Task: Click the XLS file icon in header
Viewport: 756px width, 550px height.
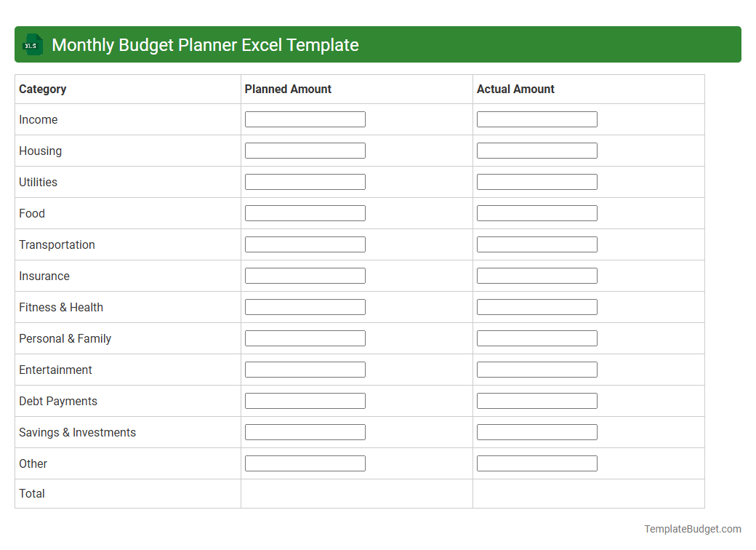Action: point(32,44)
